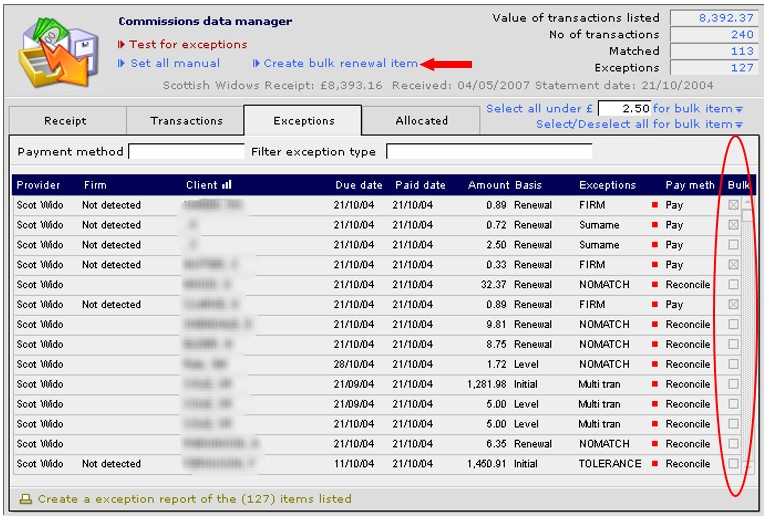The image size is (769, 521).
Task: Click the TOLERANCE exception cell
Action: click(610, 464)
